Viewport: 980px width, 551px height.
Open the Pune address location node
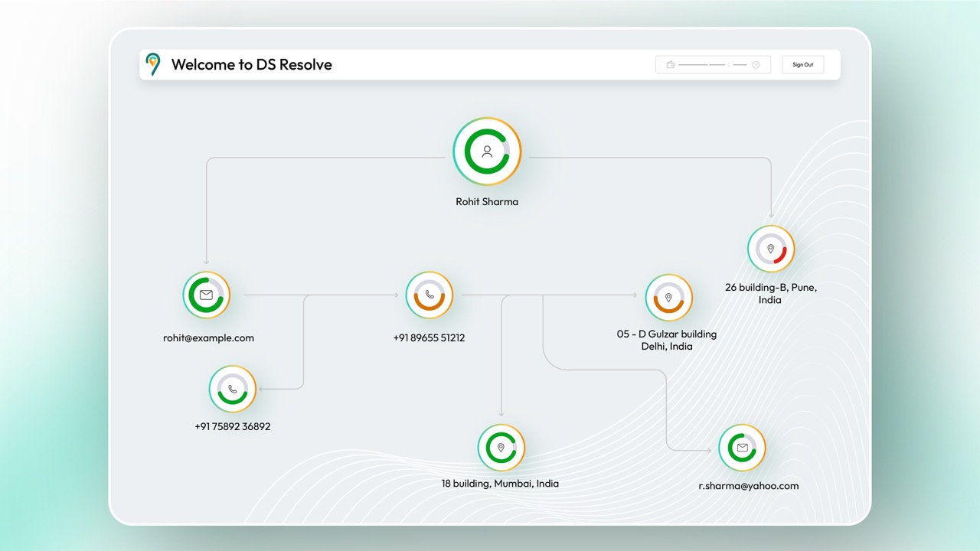pos(771,249)
